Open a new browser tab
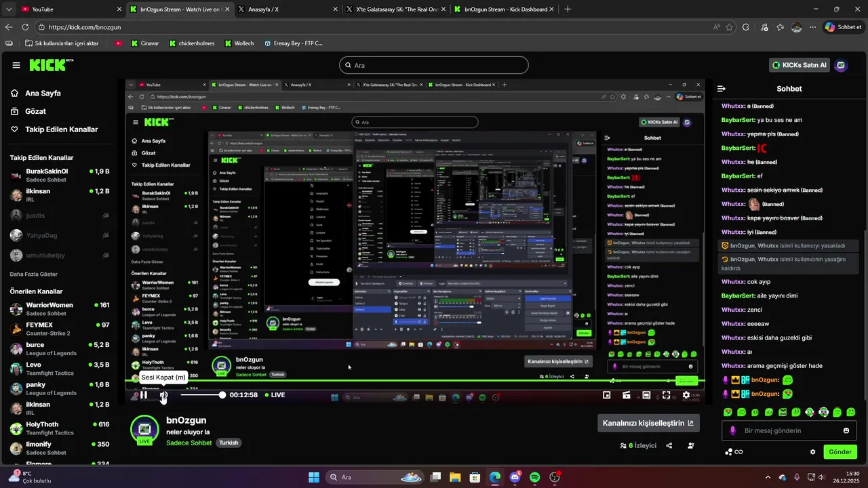 [568, 9]
